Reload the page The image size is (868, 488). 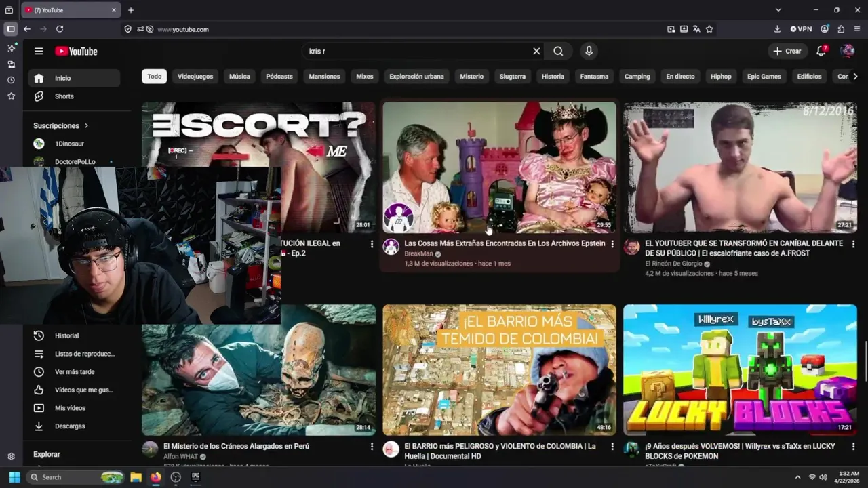pos(60,29)
